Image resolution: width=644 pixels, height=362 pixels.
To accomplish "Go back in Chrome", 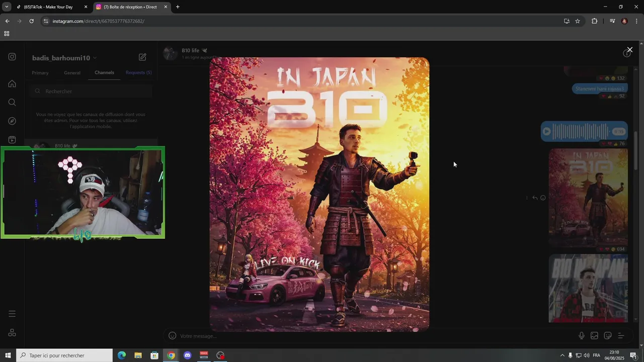I will tap(7, 21).
